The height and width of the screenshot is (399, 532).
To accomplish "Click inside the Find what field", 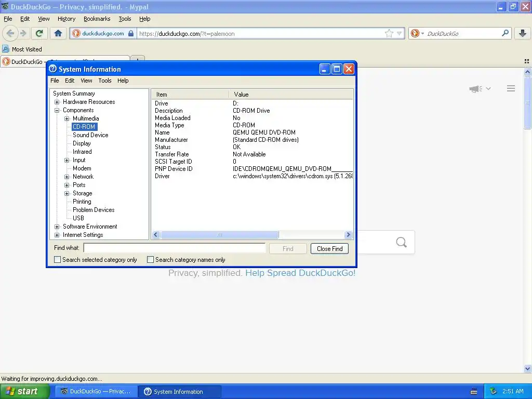I will [175, 248].
